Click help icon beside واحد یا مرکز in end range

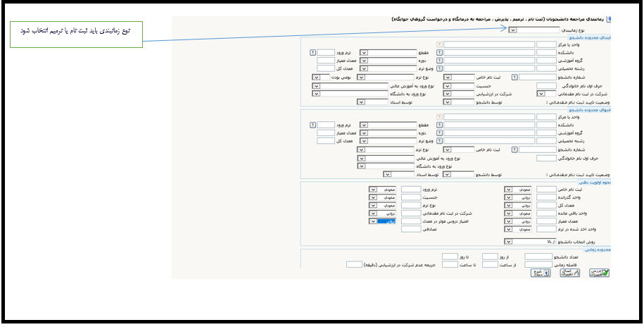tap(439, 117)
